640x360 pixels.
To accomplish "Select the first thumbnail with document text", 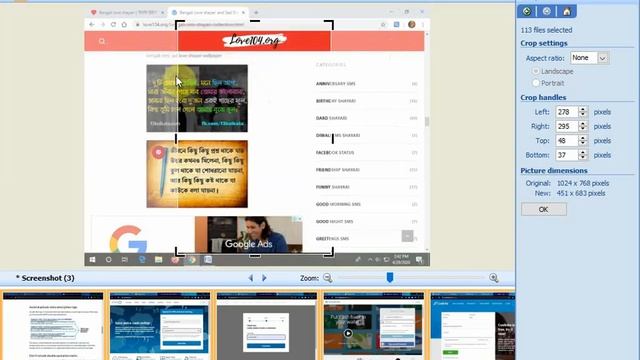I will (x=53, y=326).
